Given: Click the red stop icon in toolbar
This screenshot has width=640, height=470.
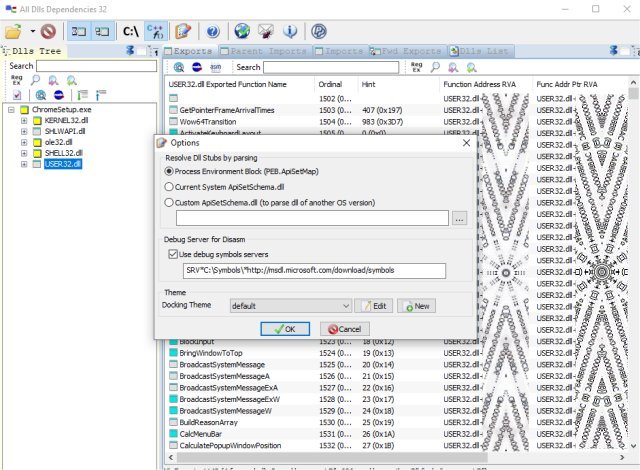Looking at the screenshot, I should [48, 31].
